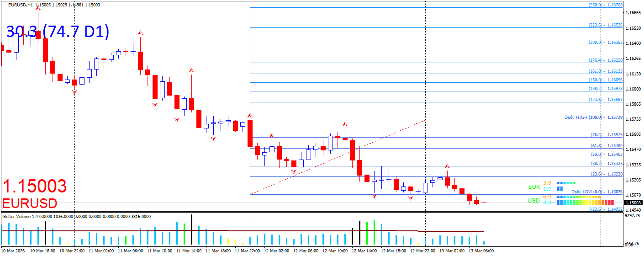Click the green "USD" currency strength label
This screenshot has width=644, height=256.
point(534,200)
